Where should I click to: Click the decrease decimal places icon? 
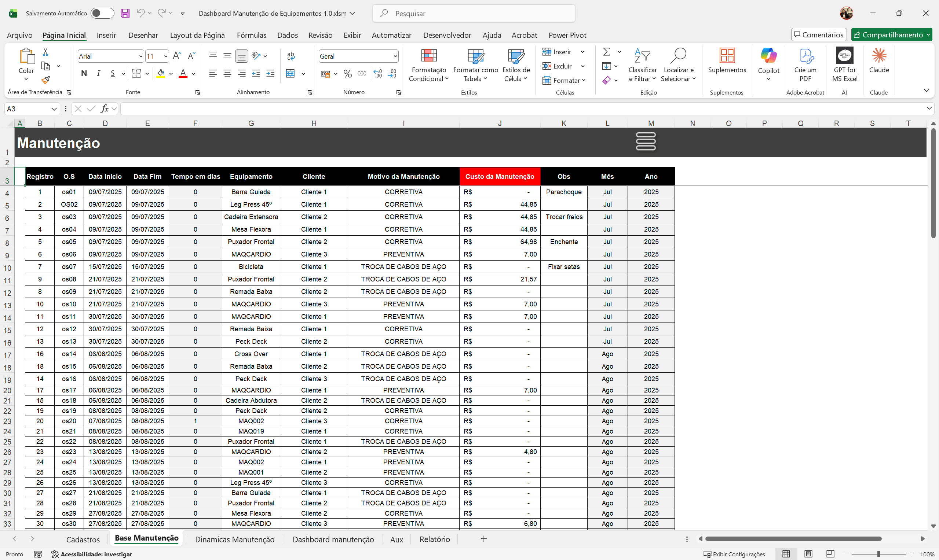coord(392,74)
